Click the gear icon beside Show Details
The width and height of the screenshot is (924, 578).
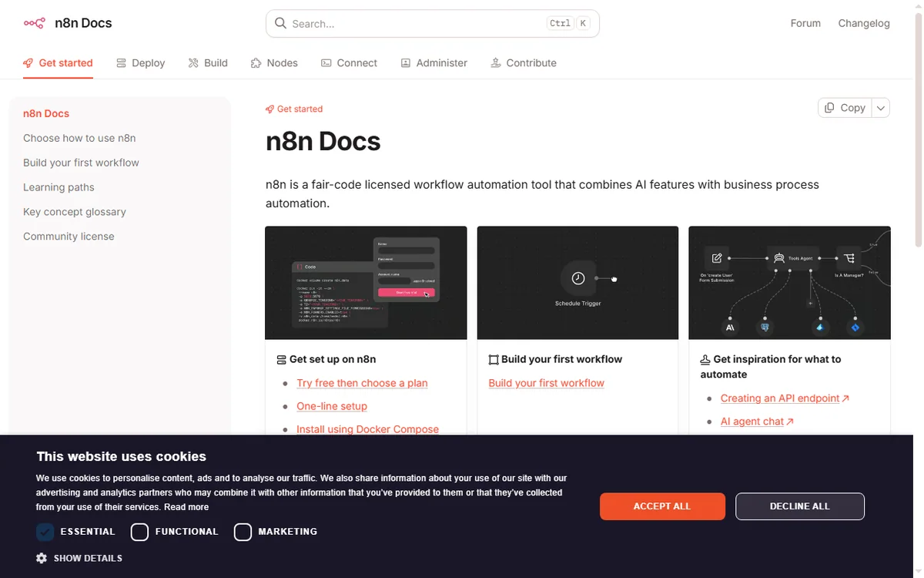coord(42,558)
